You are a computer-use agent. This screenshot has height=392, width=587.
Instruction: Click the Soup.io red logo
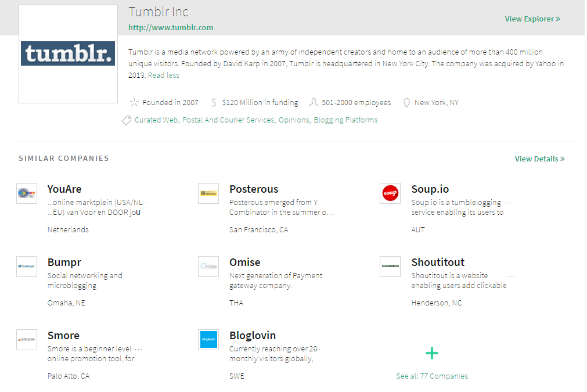tap(390, 193)
